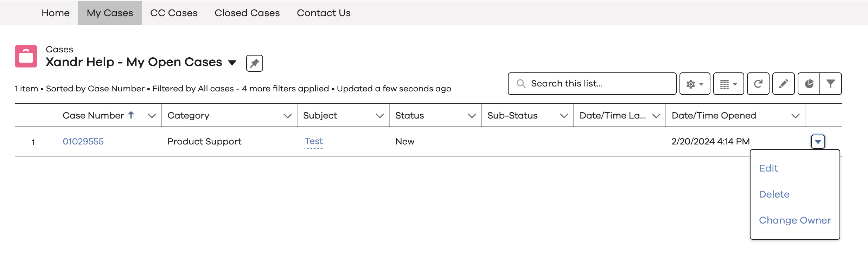Open the filters funnel panel
Viewport: 868px width, 258px height.
click(831, 84)
